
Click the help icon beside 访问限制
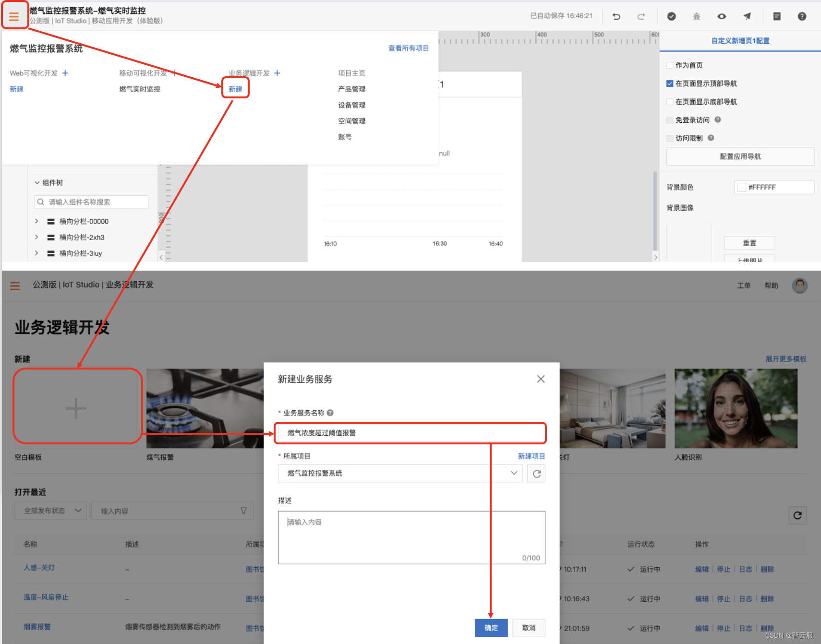711,138
